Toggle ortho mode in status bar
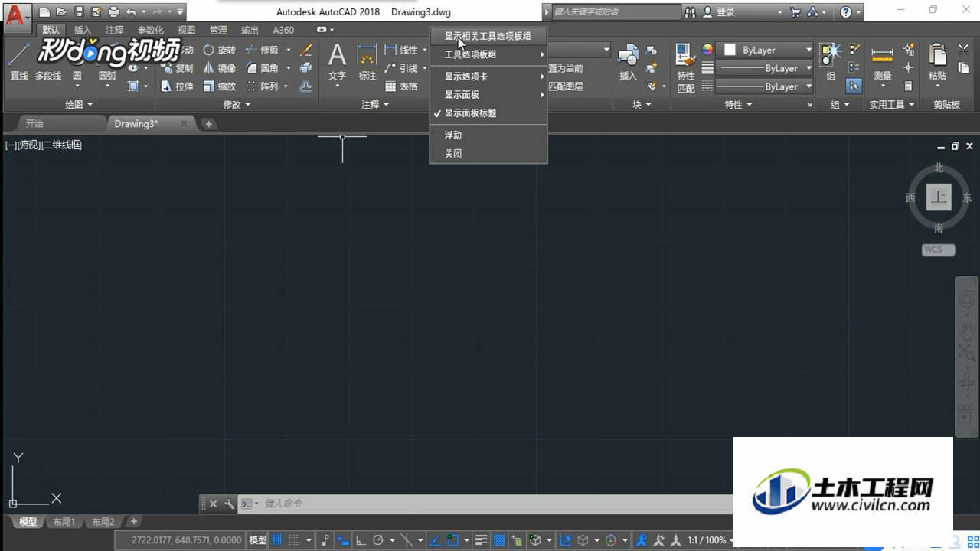This screenshot has width=980, height=551. click(361, 540)
